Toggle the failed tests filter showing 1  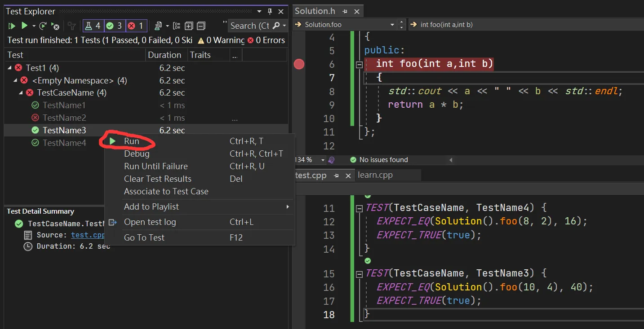136,26
